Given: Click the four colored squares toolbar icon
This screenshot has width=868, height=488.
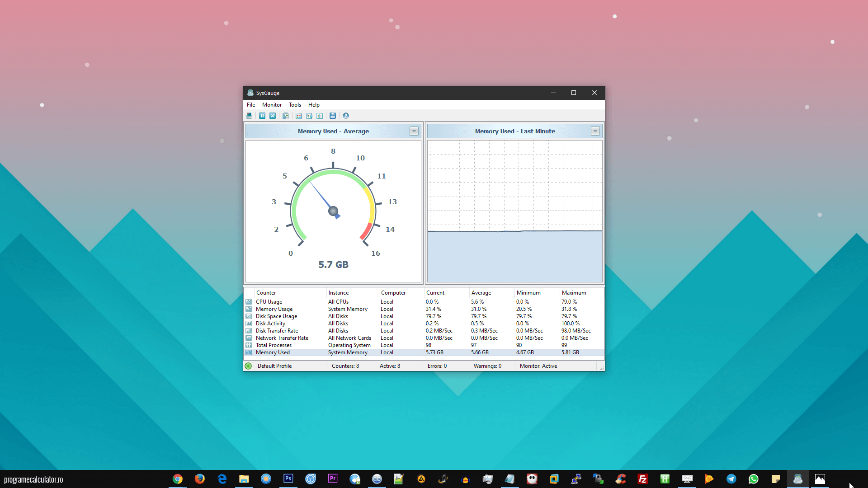Looking at the screenshot, I should pyautogui.click(x=299, y=116).
